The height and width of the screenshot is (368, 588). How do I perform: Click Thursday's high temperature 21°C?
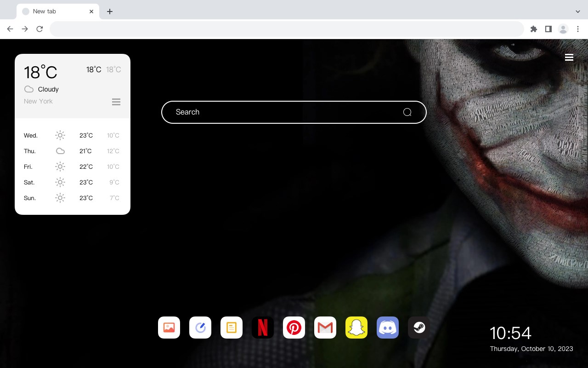tap(85, 151)
